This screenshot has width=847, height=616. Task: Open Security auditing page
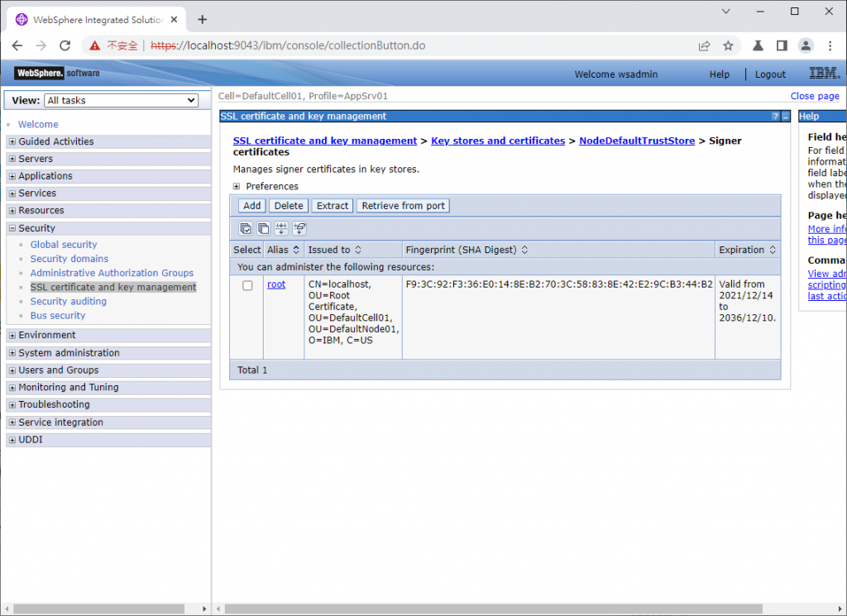point(69,301)
